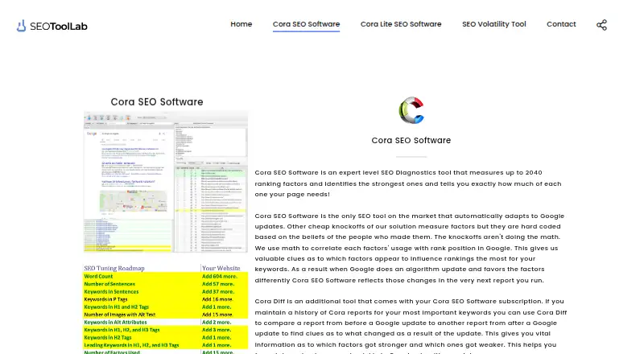644x354 pixels.
Task: Select the Word Count row
Action: [166, 277]
